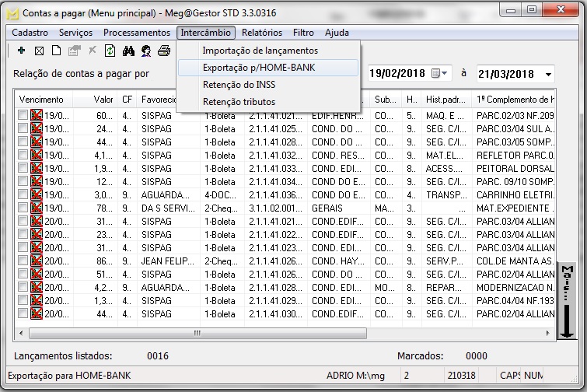587x392 pixels.
Task: Tick the checkbox on the first SISPAG row
Action: tap(23, 115)
